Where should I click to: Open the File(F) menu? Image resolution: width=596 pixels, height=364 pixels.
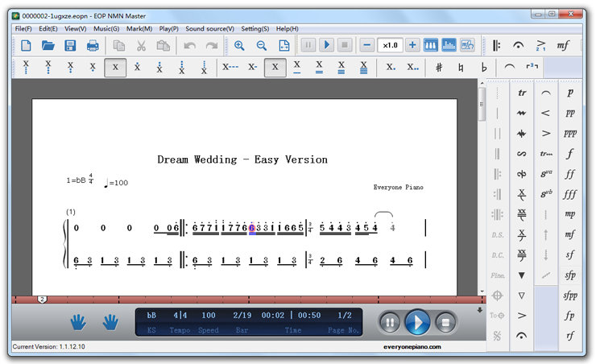(x=23, y=28)
